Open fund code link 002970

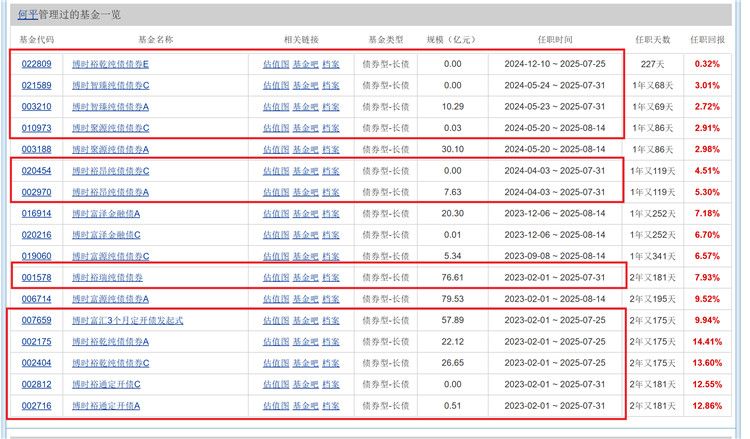(x=36, y=192)
